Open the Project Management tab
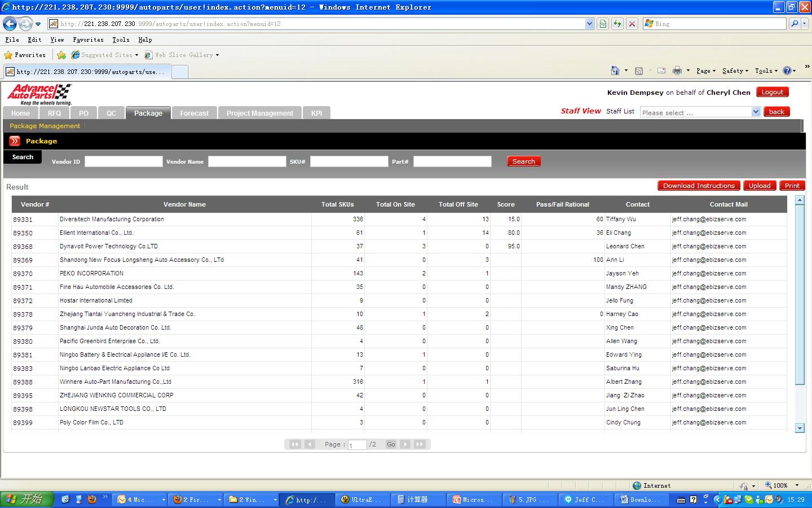This screenshot has height=508, width=812. coord(259,113)
